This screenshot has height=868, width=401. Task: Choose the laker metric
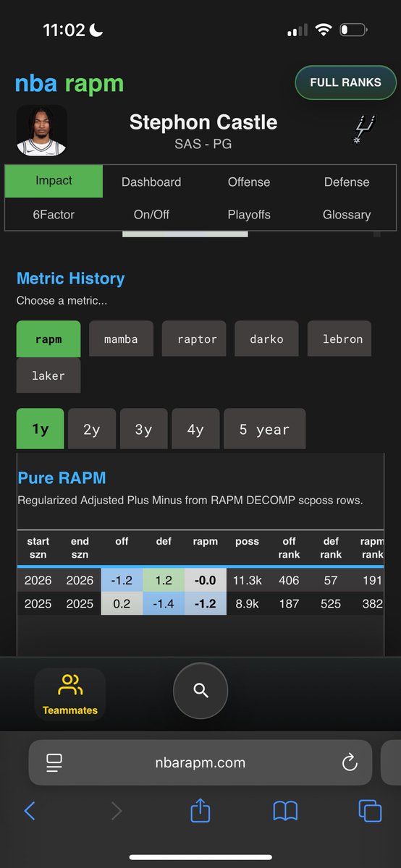coord(48,375)
